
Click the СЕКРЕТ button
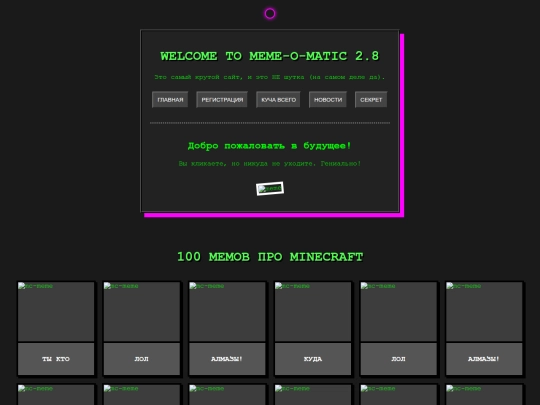tap(371, 100)
